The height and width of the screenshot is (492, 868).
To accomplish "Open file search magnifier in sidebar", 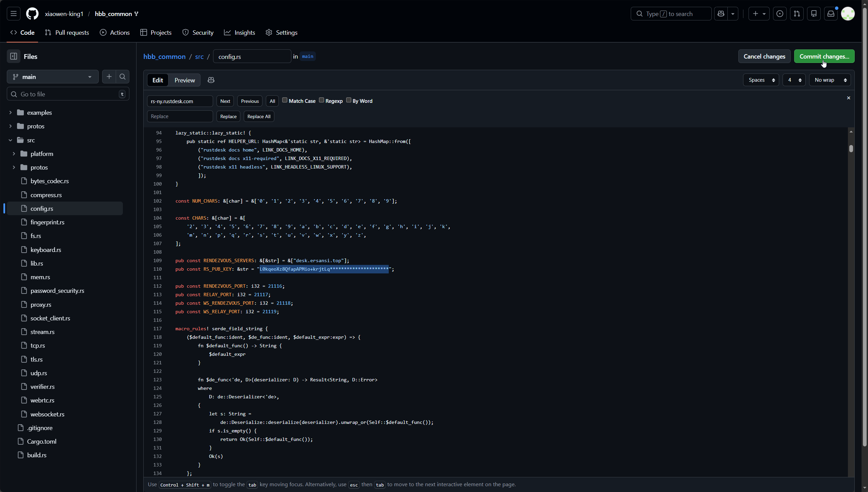I will [123, 77].
